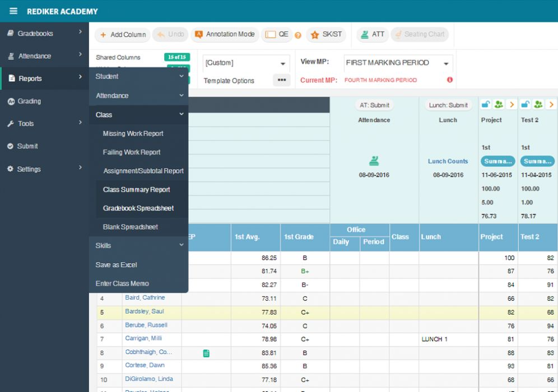The image size is (558, 392).
Task: Click the Project Summa... category pill
Action: tap(497, 161)
